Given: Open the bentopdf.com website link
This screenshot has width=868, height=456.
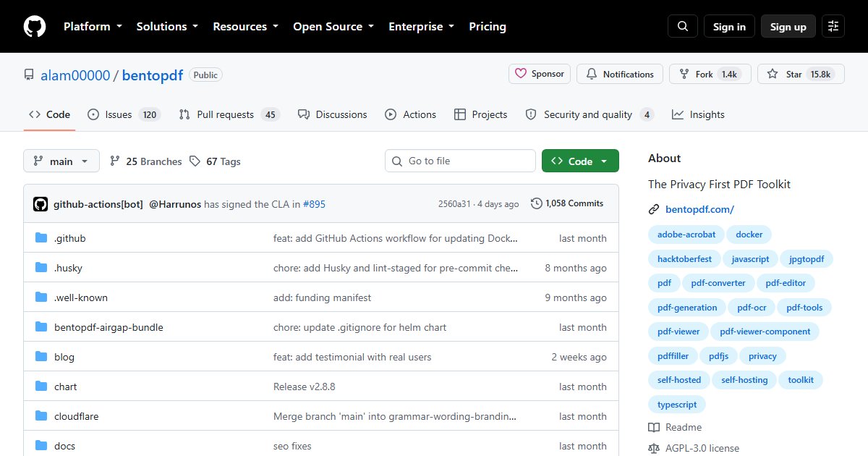Looking at the screenshot, I should [x=699, y=210].
